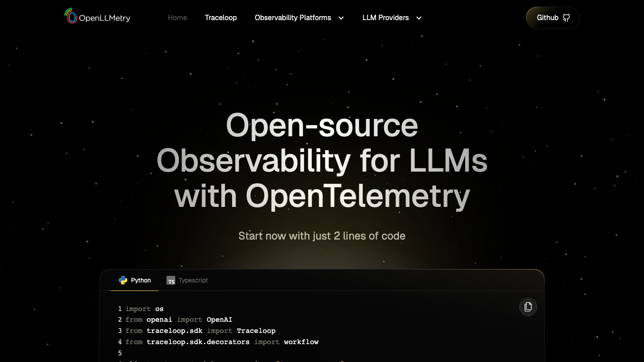Click the Github octocat icon
Screen dimensions: 644x362
point(566,18)
